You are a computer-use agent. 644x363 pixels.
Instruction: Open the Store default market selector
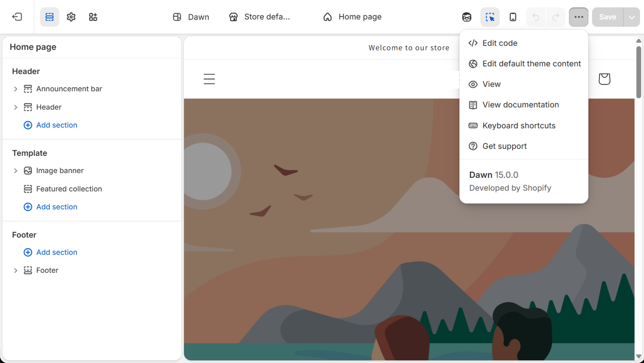tap(260, 17)
